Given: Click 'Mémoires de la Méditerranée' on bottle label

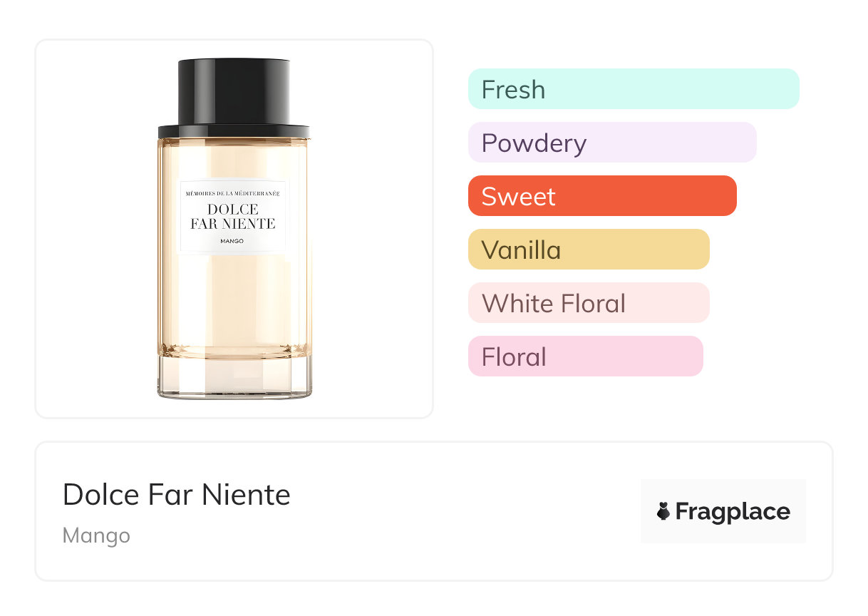Looking at the screenshot, I should point(232,194).
